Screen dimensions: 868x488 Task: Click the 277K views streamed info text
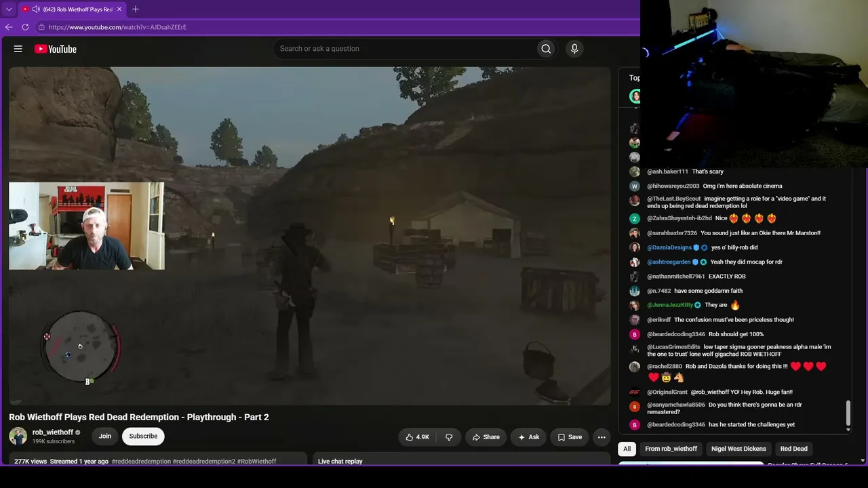pos(61,462)
